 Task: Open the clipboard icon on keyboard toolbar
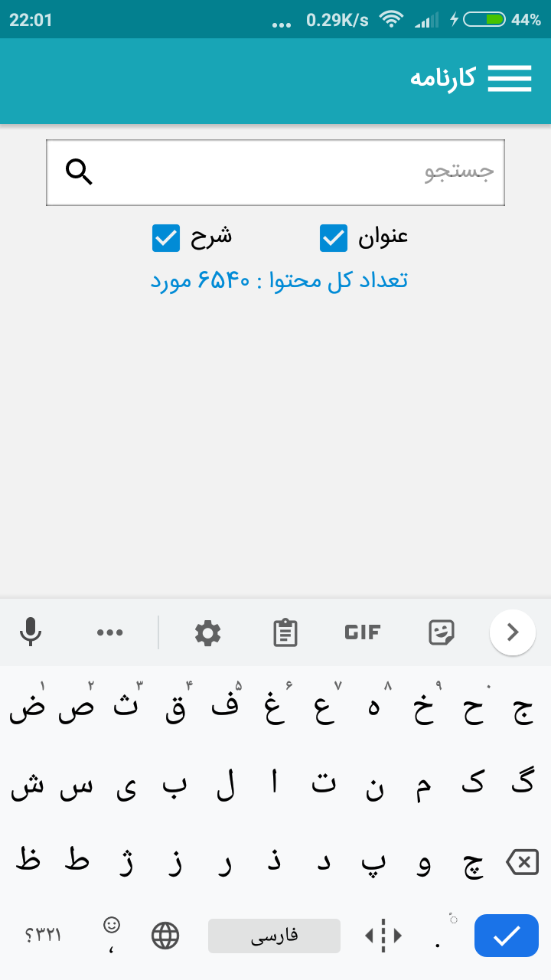tap(285, 632)
